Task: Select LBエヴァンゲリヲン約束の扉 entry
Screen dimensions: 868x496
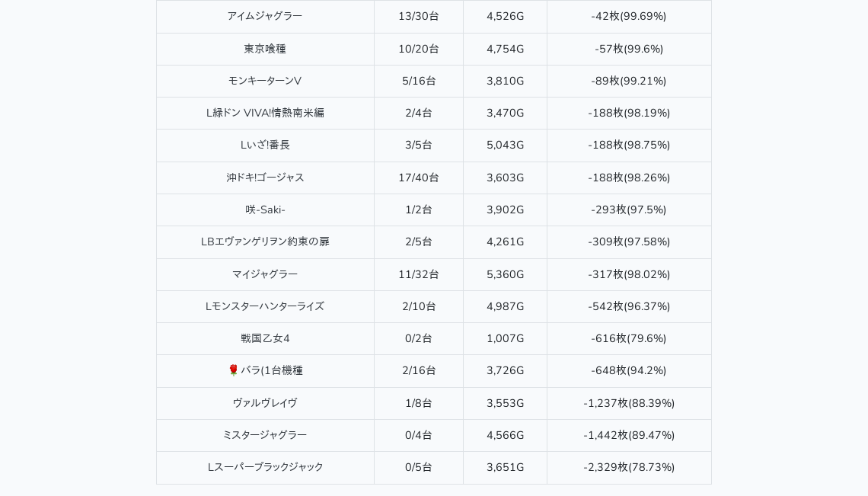Action: click(265, 242)
